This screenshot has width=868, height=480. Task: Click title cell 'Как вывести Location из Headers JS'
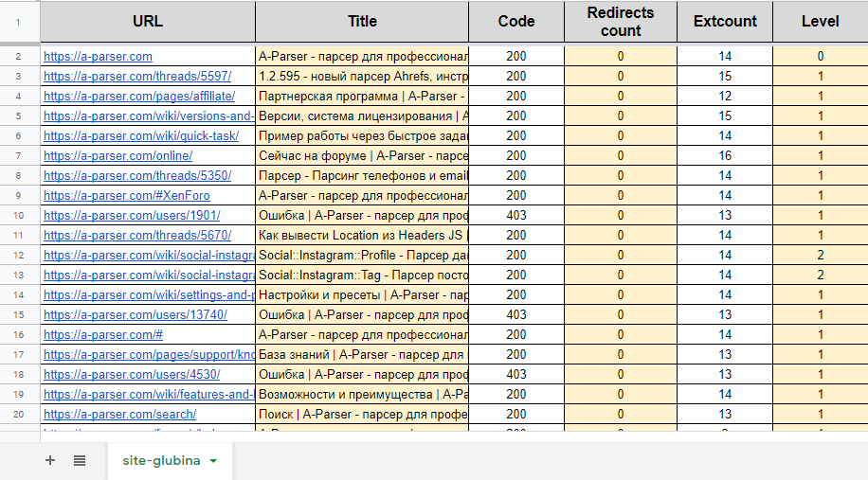tap(362, 236)
